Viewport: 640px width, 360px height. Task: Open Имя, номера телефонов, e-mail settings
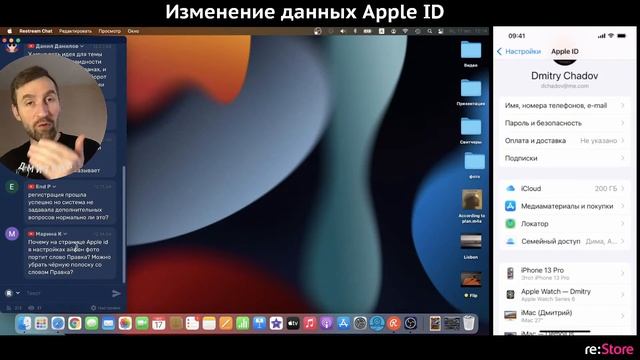point(564,105)
